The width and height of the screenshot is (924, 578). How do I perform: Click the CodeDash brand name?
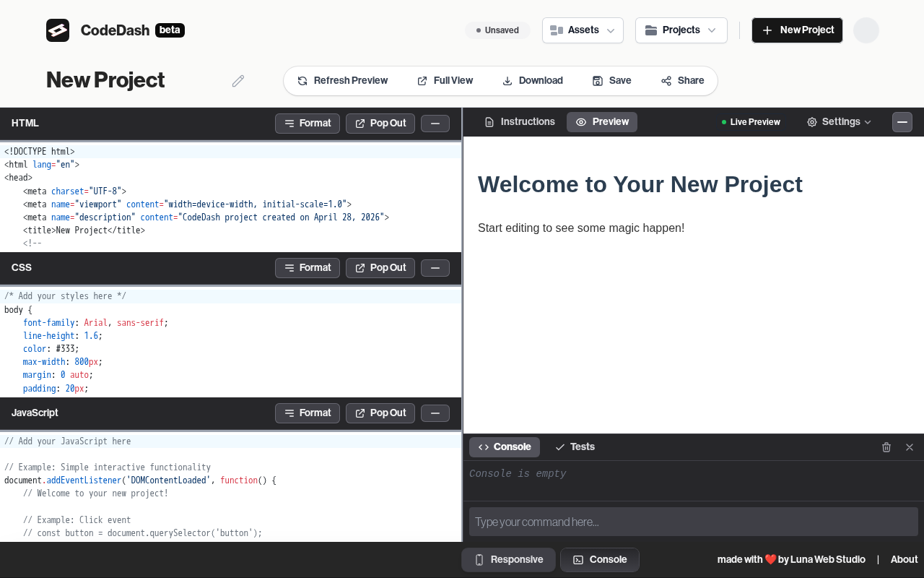[x=115, y=30]
